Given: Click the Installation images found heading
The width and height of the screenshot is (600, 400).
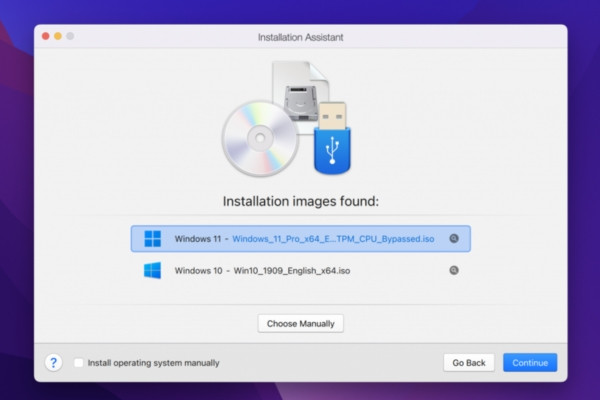Looking at the screenshot, I should tap(301, 201).
